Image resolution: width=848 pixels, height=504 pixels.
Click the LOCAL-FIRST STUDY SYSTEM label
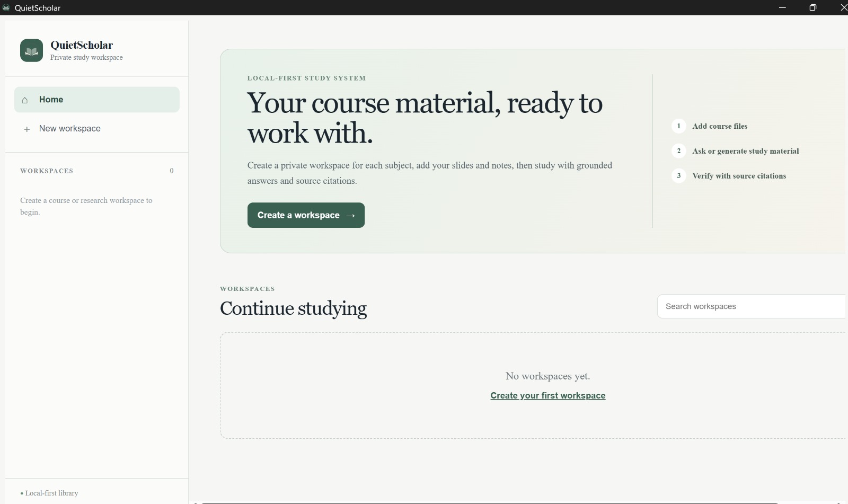pos(306,78)
